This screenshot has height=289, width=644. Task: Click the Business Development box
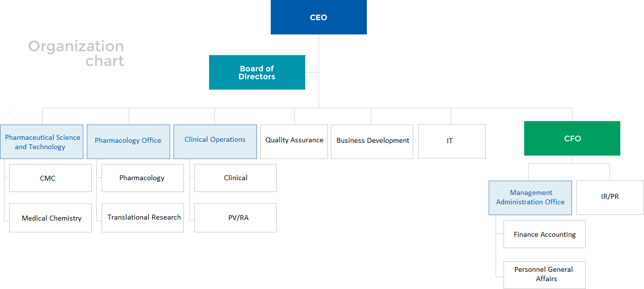[372, 141]
